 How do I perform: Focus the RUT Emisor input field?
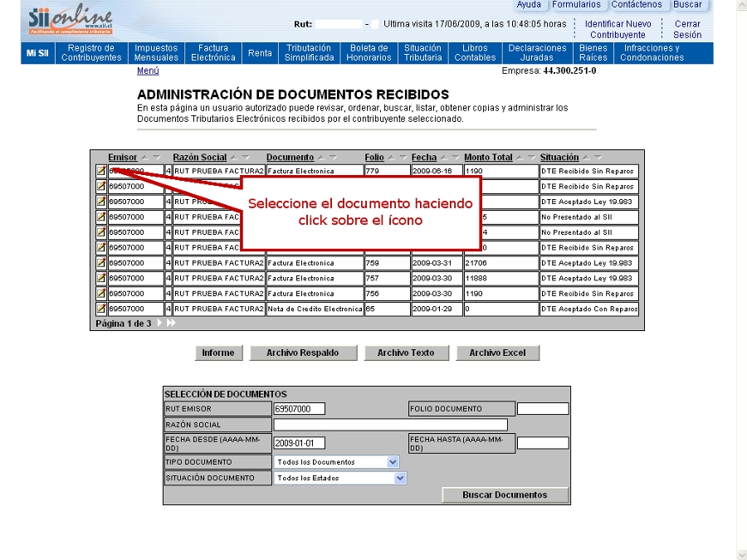[x=299, y=408]
